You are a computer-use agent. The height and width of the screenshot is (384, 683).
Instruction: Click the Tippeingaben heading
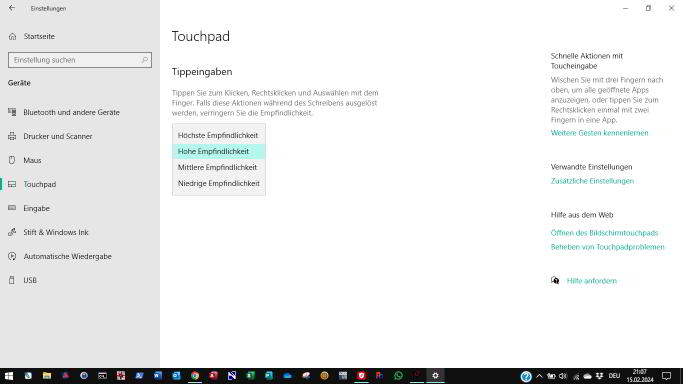202,72
